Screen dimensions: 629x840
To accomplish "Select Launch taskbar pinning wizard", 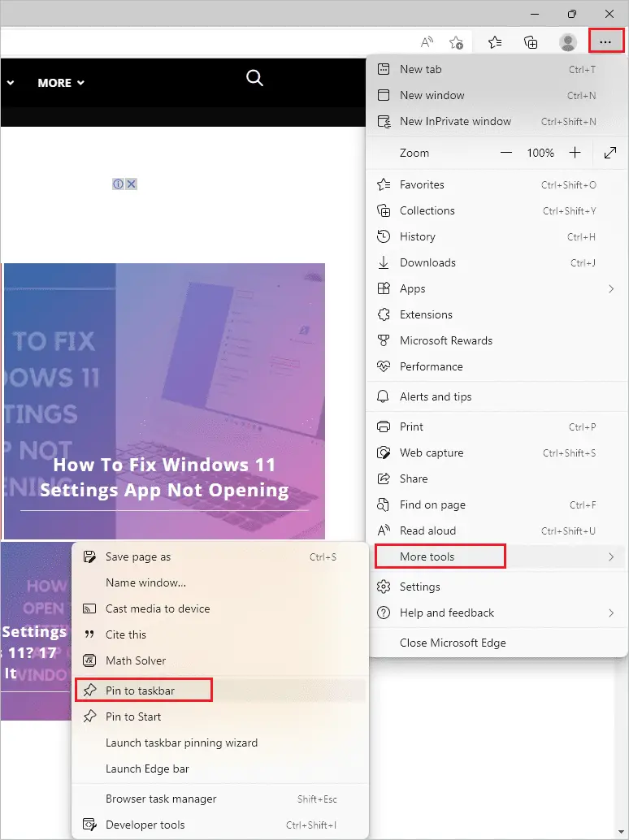I will [220, 743].
